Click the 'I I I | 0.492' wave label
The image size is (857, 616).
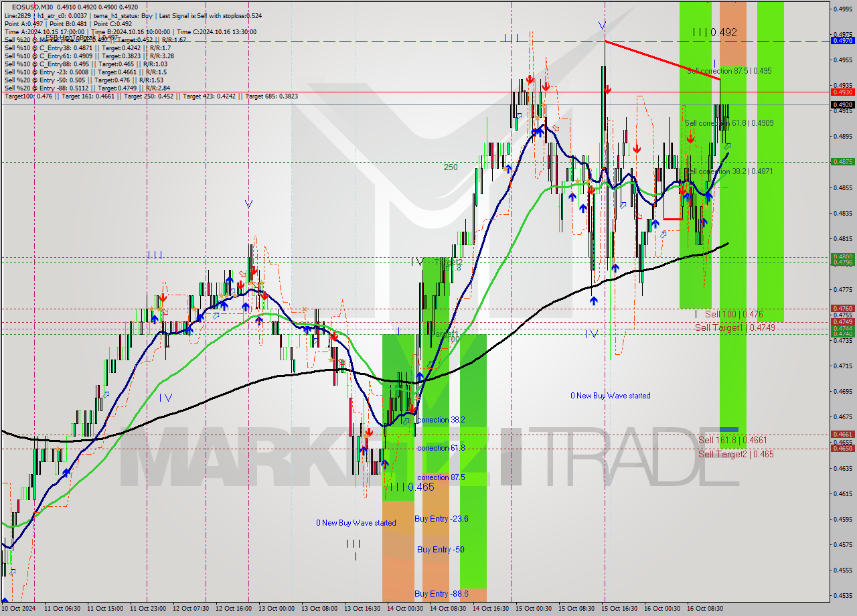click(715, 31)
